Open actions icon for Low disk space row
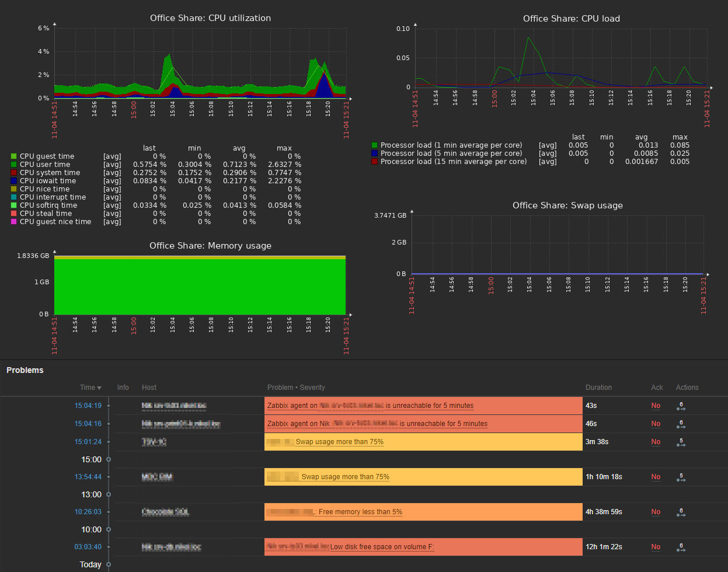This screenshot has height=572, width=728. (680, 547)
